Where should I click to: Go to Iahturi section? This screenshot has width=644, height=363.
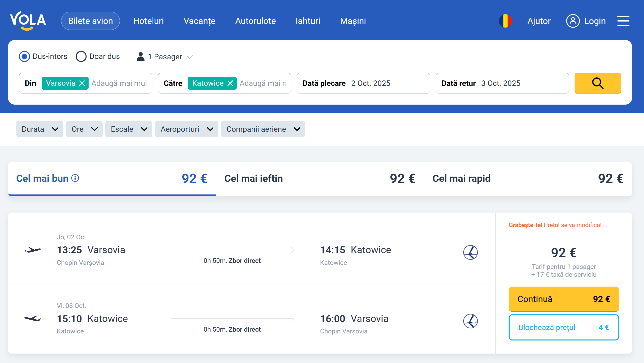(308, 21)
